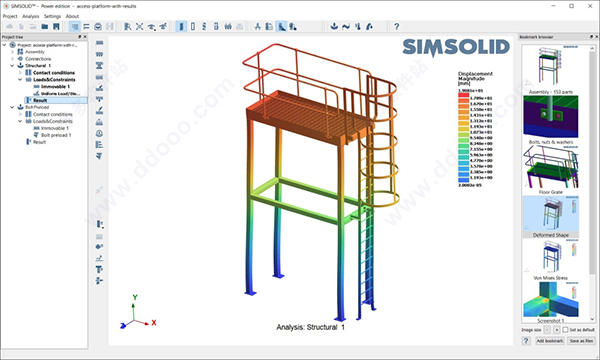Screen dimensions: 600x360
Task: Open the About menu
Action: 72,16
